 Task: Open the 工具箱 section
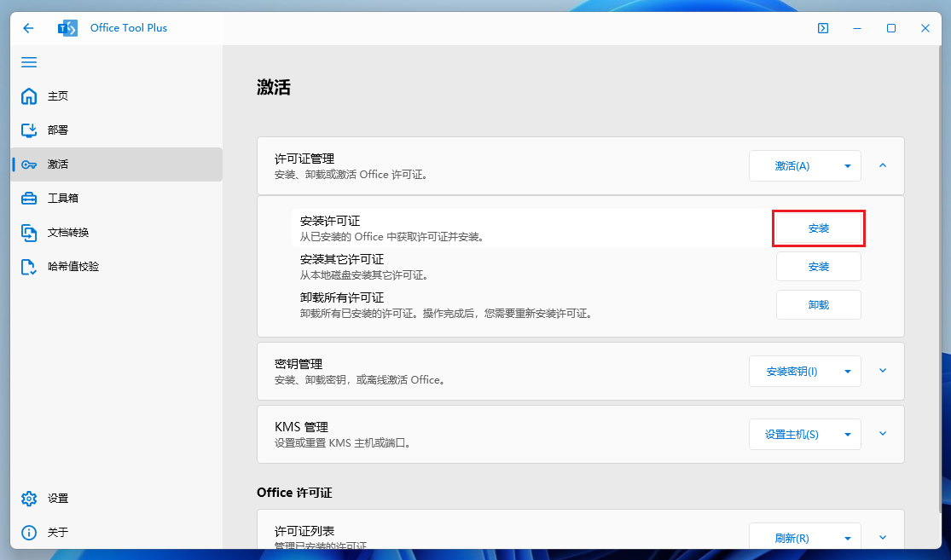coord(117,199)
